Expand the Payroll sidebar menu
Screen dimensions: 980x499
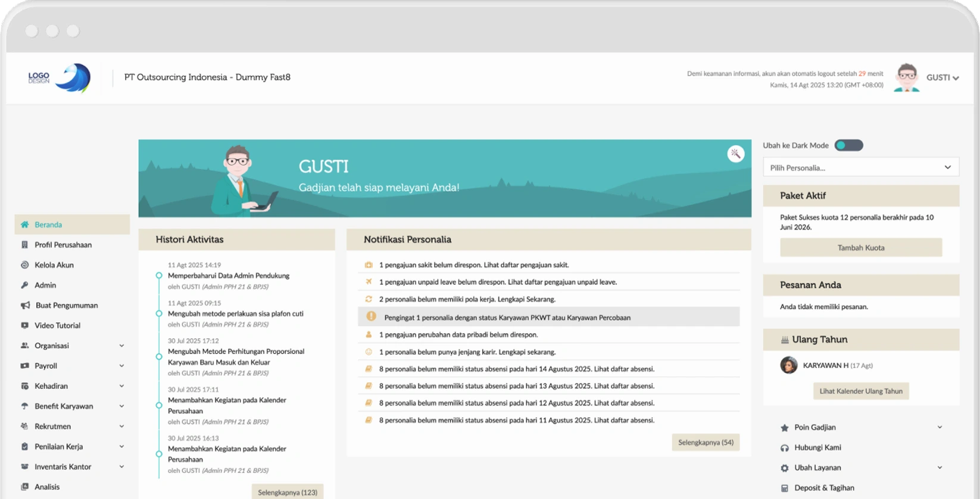(71, 366)
